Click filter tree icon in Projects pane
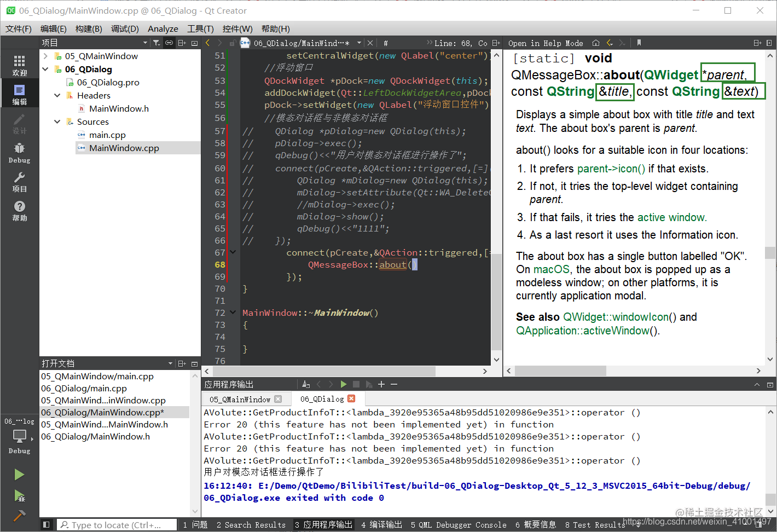The width and height of the screenshot is (777, 532). (156, 43)
